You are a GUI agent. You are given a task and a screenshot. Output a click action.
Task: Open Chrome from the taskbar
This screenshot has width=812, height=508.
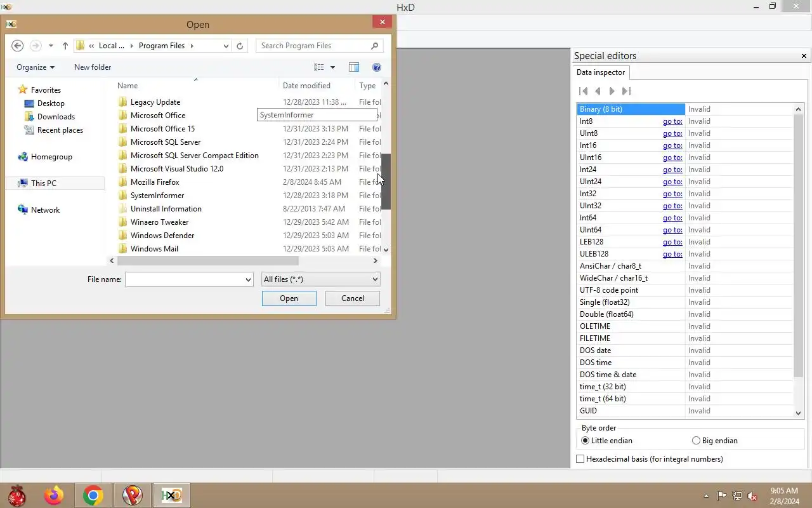(x=93, y=495)
